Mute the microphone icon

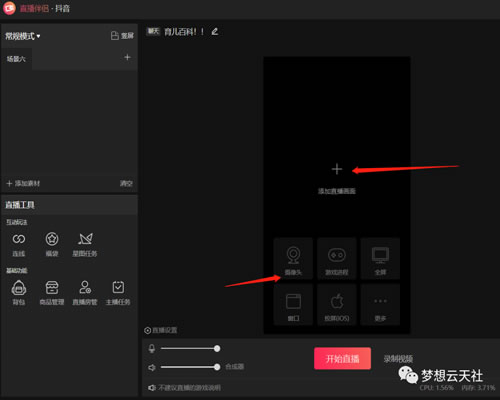coord(152,349)
